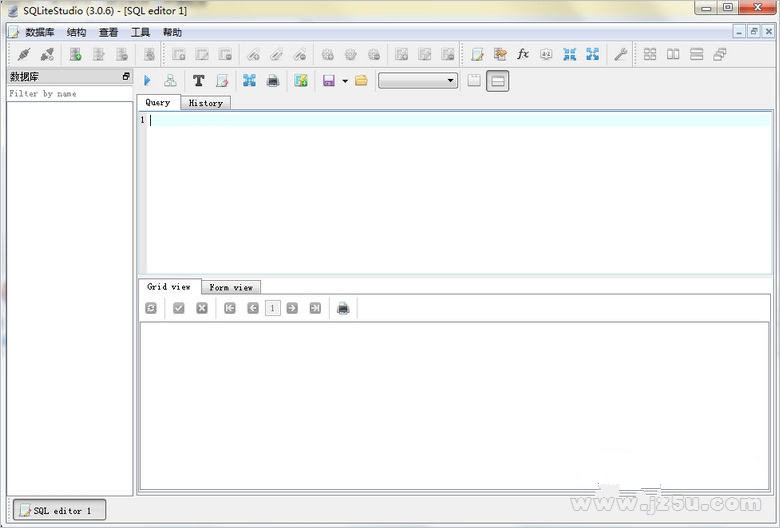Screen dimensions: 780x528
Task: Commit changes with the checkmark icon
Action: (x=179, y=308)
